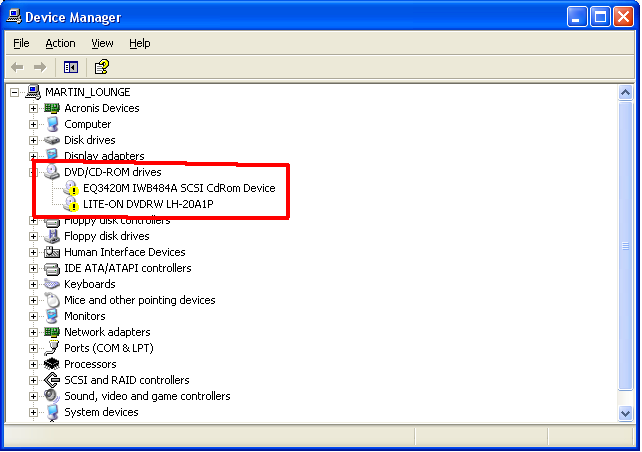Screen dimensions: 642x452
Task: Expand the Network adapters node
Action: tap(33, 332)
